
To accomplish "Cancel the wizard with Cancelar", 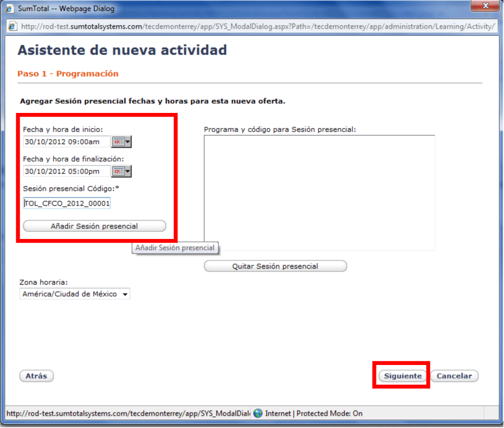I will (x=454, y=376).
